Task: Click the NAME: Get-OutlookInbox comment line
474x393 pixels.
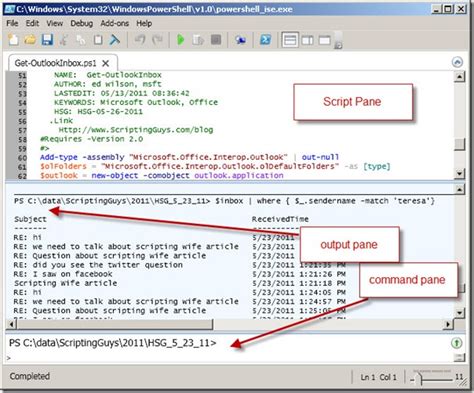Action: click(108, 75)
